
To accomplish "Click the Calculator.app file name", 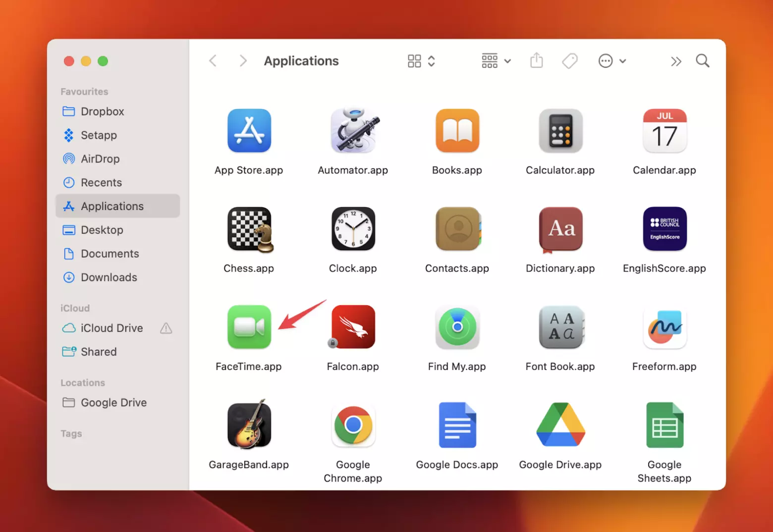I will click(560, 170).
